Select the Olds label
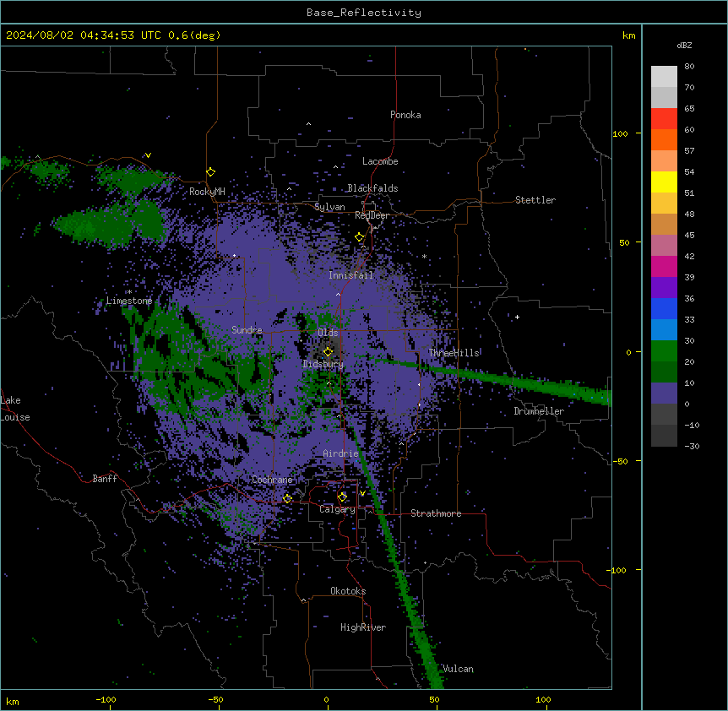Viewport: 728px width, 711px height. tap(328, 333)
